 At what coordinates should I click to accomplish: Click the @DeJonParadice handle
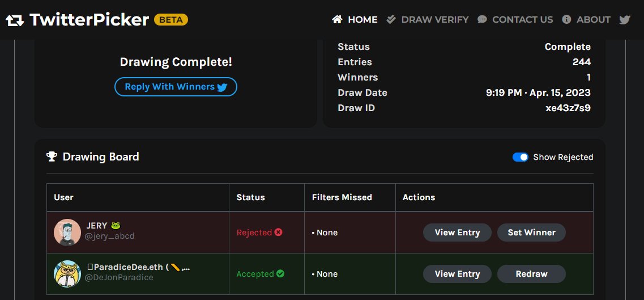tap(119, 277)
